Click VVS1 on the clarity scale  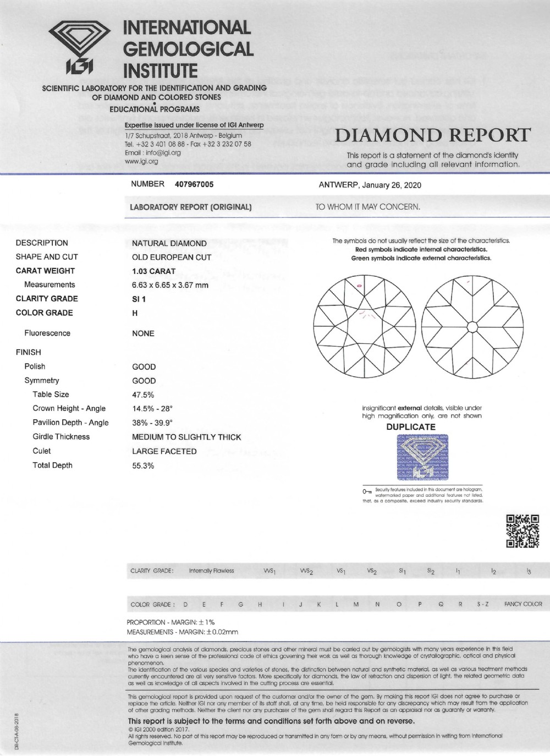coord(269,572)
